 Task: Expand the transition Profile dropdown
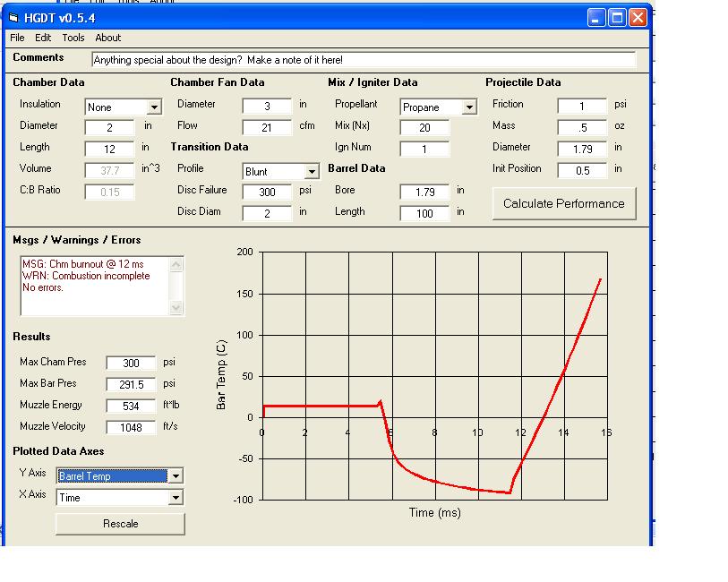311,172
